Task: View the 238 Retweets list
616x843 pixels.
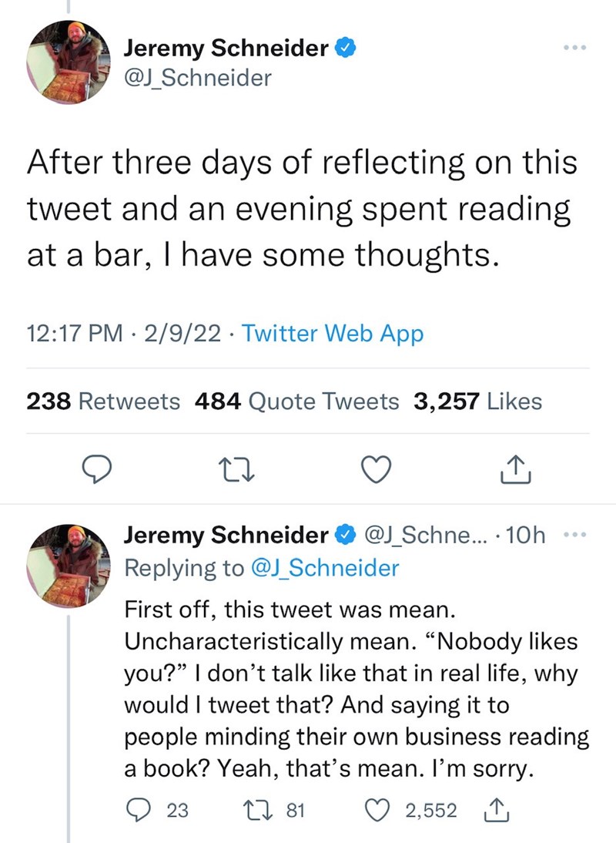Action: [104, 401]
